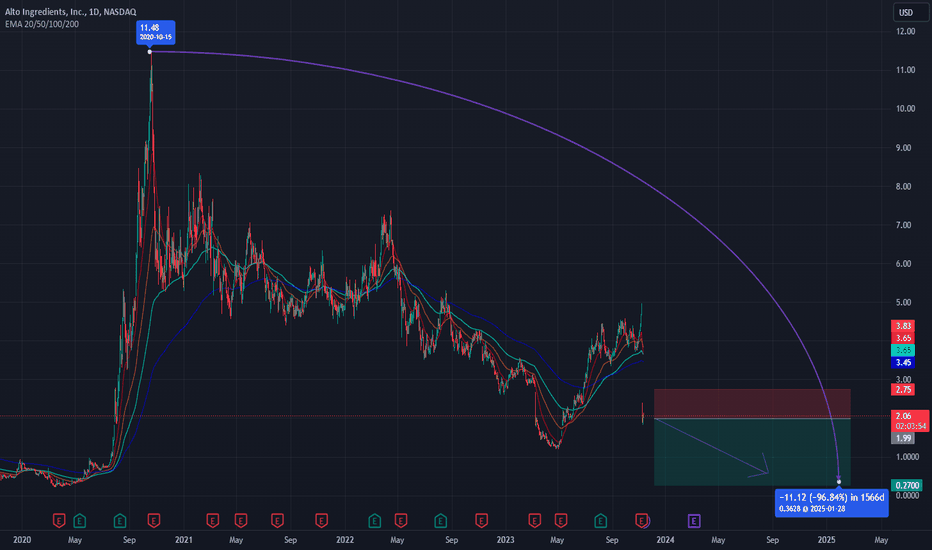The height and width of the screenshot is (550, 932).
Task: Open the EMA 20/50/100/200 indicator legend
Action: [42, 24]
